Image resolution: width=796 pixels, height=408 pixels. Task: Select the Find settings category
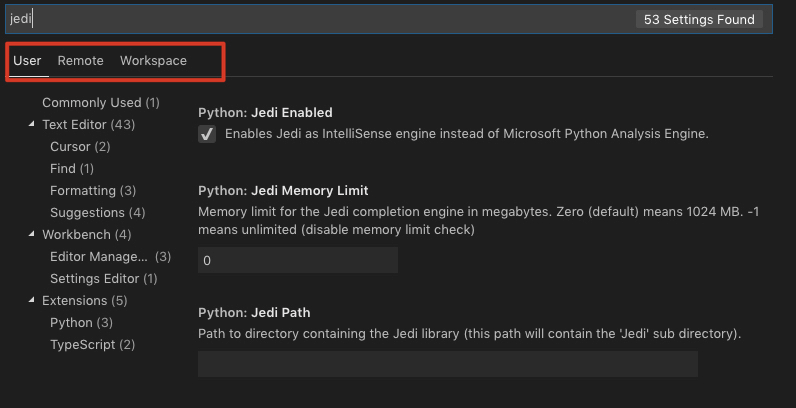click(72, 169)
